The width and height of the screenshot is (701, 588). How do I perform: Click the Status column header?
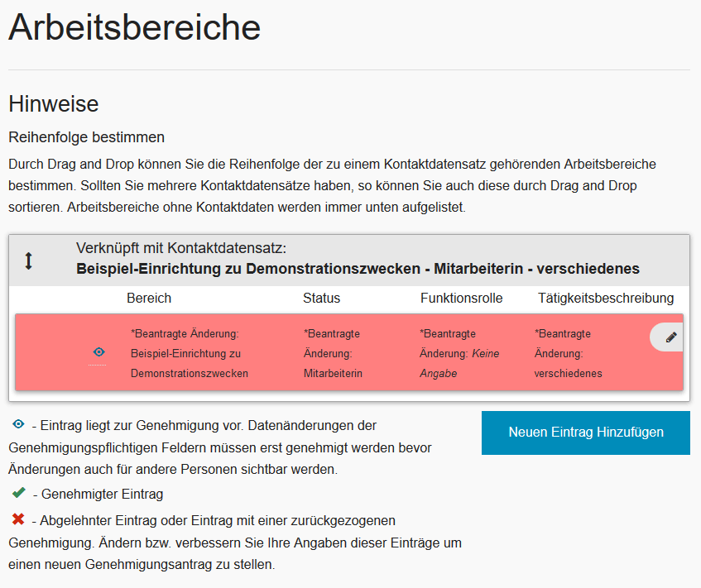pyautogui.click(x=321, y=298)
